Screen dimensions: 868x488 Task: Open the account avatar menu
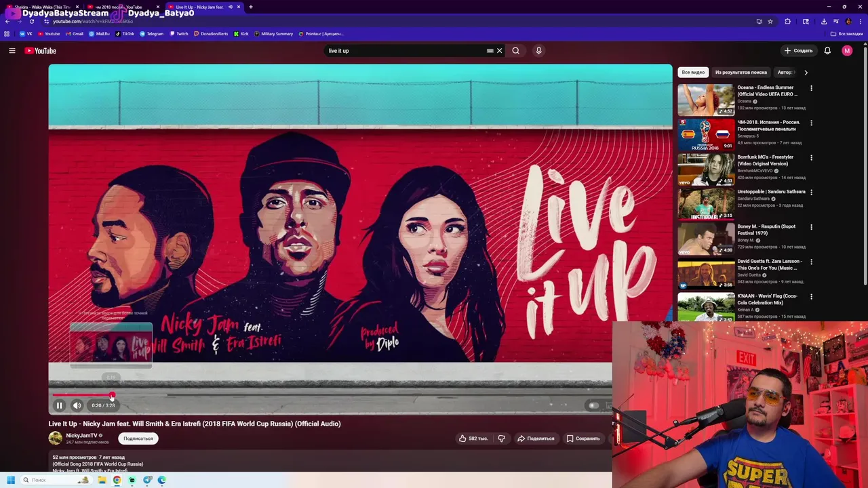coord(847,51)
